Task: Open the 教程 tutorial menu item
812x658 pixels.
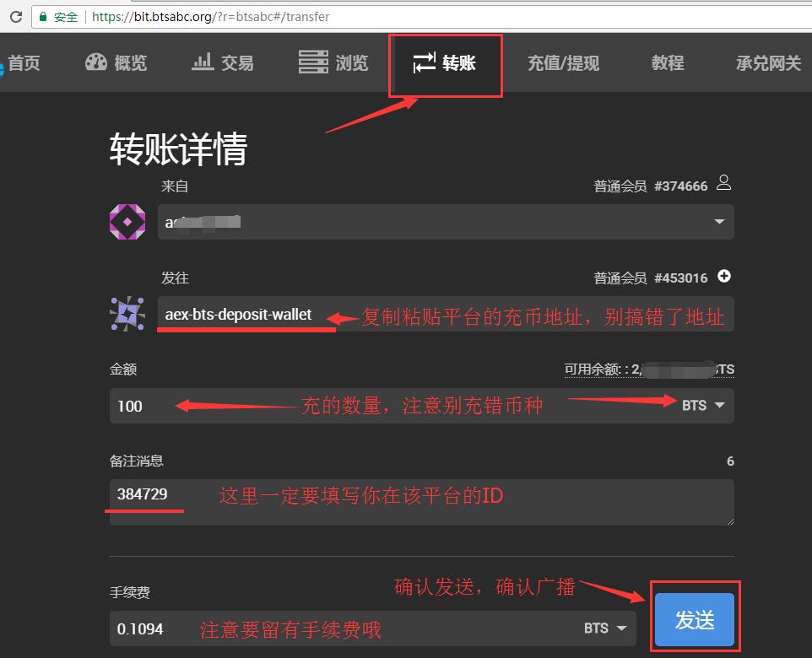Action: click(667, 63)
